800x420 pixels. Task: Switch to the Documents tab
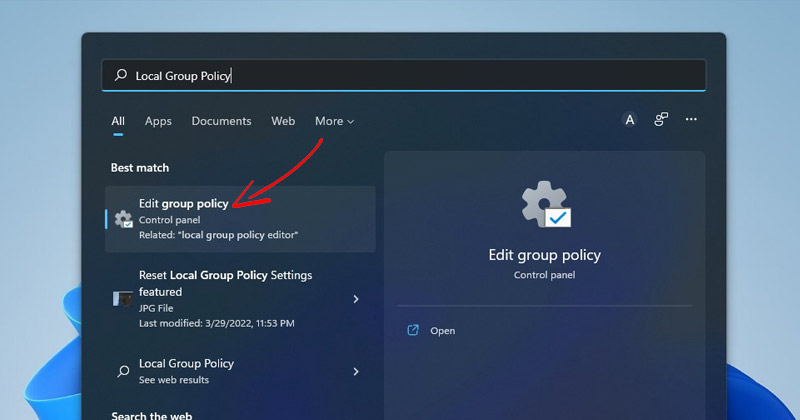click(x=221, y=121)
